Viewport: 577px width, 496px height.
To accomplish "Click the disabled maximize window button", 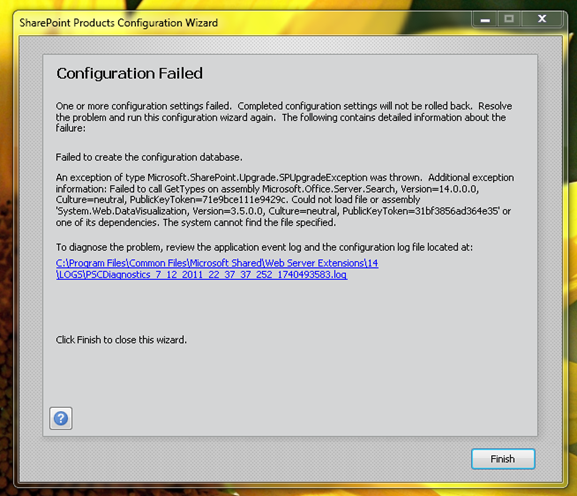I will point(509,18).
